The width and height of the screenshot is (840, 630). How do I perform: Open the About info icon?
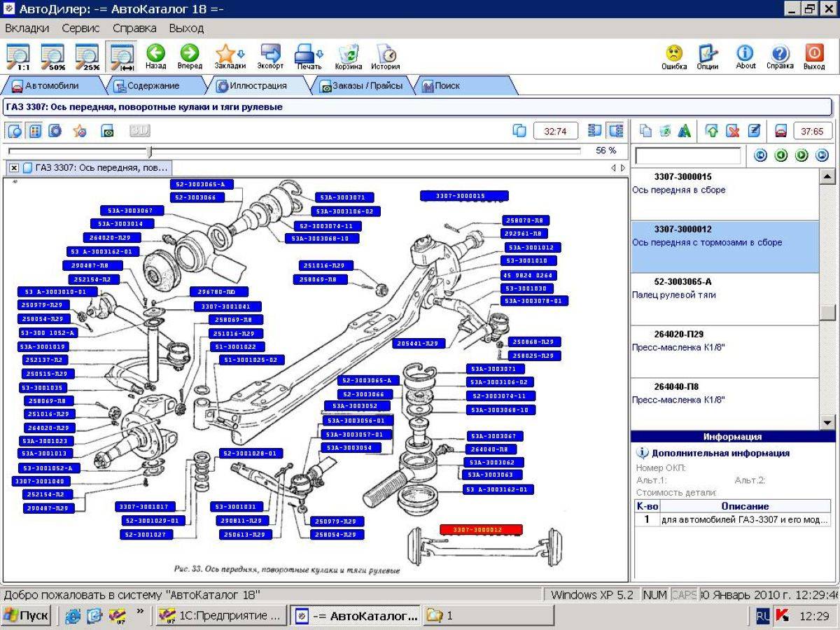745,53
